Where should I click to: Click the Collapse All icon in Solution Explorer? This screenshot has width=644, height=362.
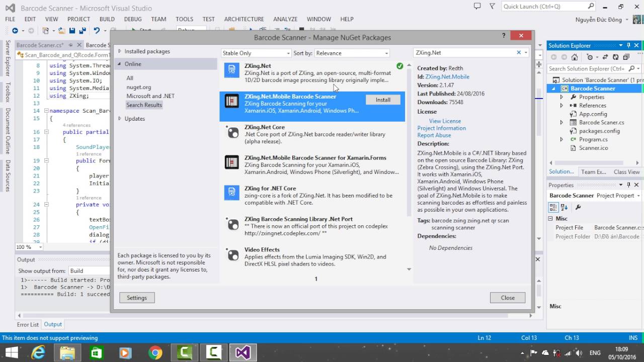626,57
